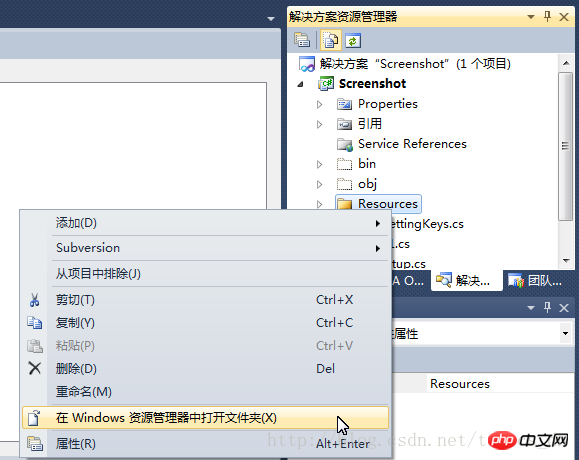
Task: Click the obj folder icon
Action: click(344, 184)
